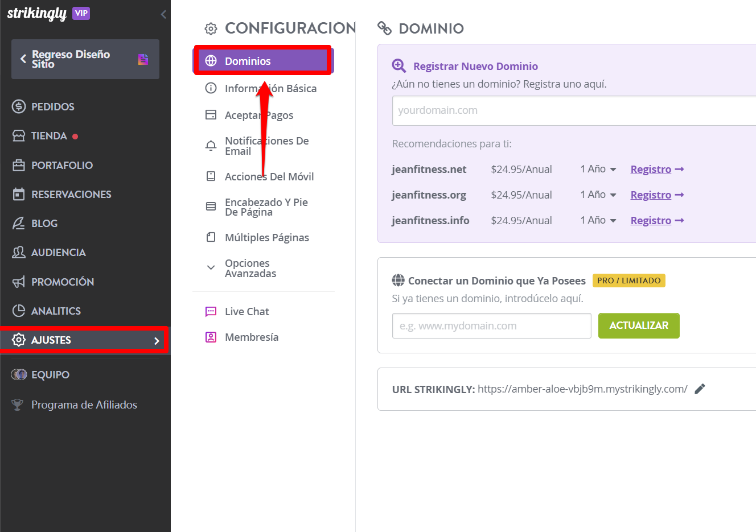
Task: Open ANALITICS section label
Action: 56,311
